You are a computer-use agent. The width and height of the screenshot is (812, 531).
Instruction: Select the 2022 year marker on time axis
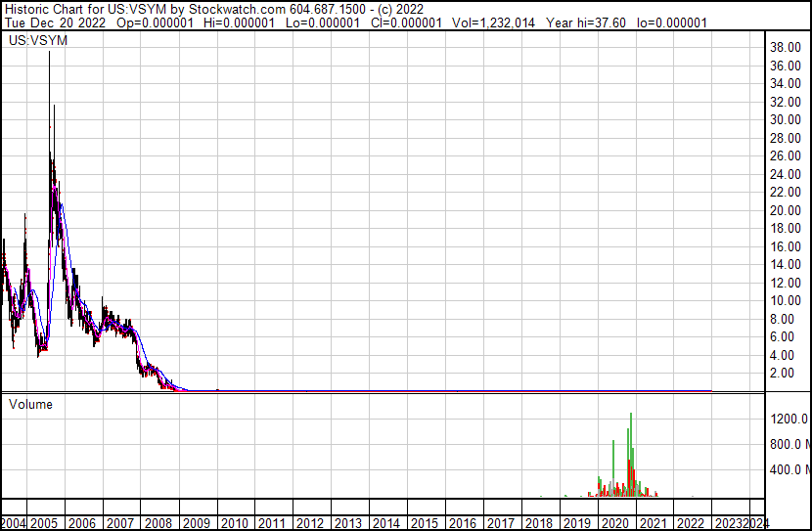point(690,523)
